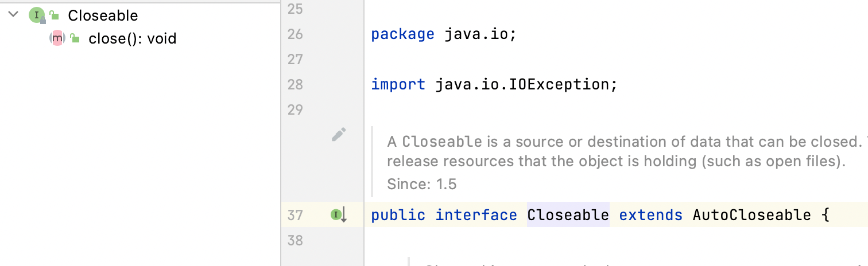
Task: Click the highlighted Closeable name on line 37
Action: [568, 216]
